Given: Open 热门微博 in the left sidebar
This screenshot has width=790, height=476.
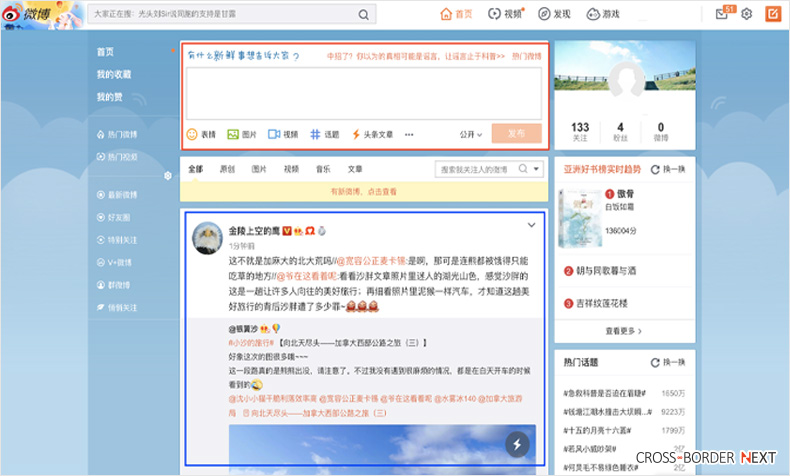Looking at the screenshot, I should 117,134.
